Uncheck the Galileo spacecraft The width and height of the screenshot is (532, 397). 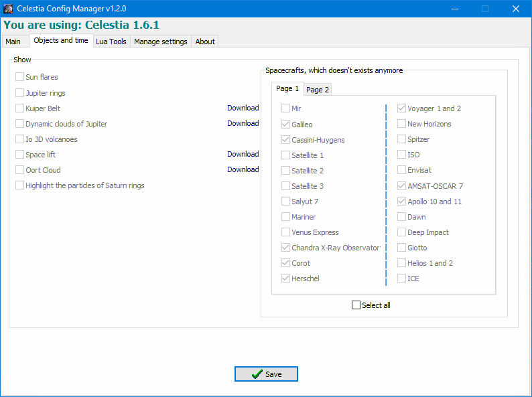(285, 125)
